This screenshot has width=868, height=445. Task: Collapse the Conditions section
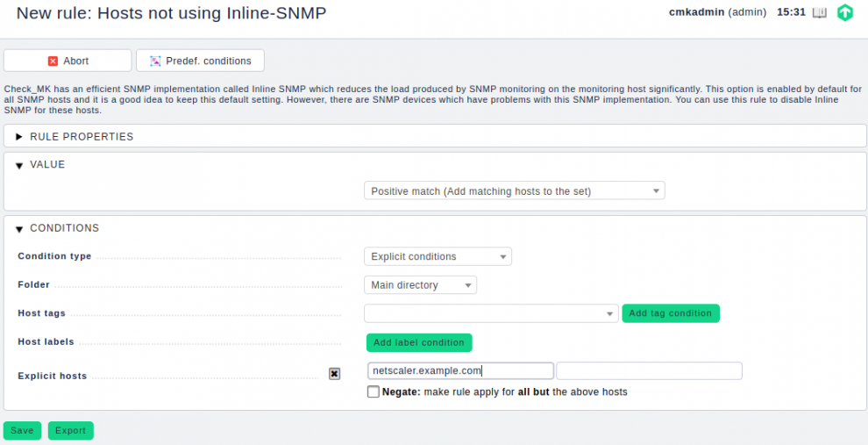pos(19,228)
